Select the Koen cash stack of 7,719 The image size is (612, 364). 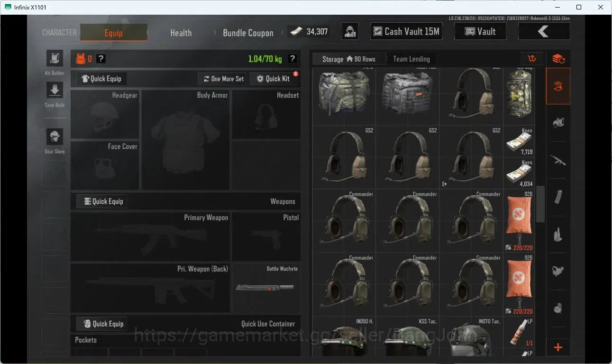tap(519, 141)
